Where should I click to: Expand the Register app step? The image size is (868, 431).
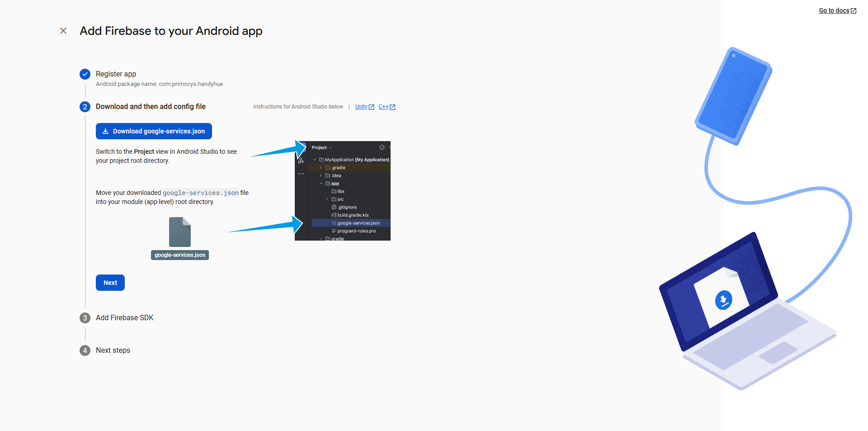pyautogui.click(x=116, y=74)
